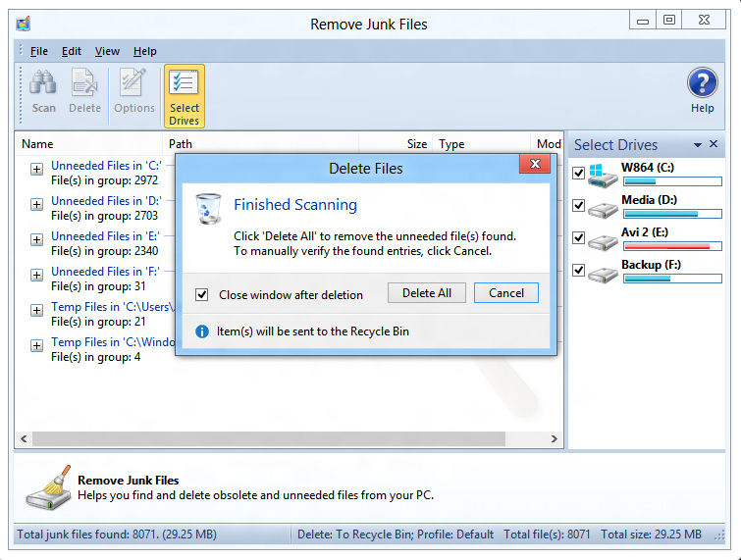
Task: Select the 'Unneeded Files in 'D:'' group title
Action: [x=106, y=201]
